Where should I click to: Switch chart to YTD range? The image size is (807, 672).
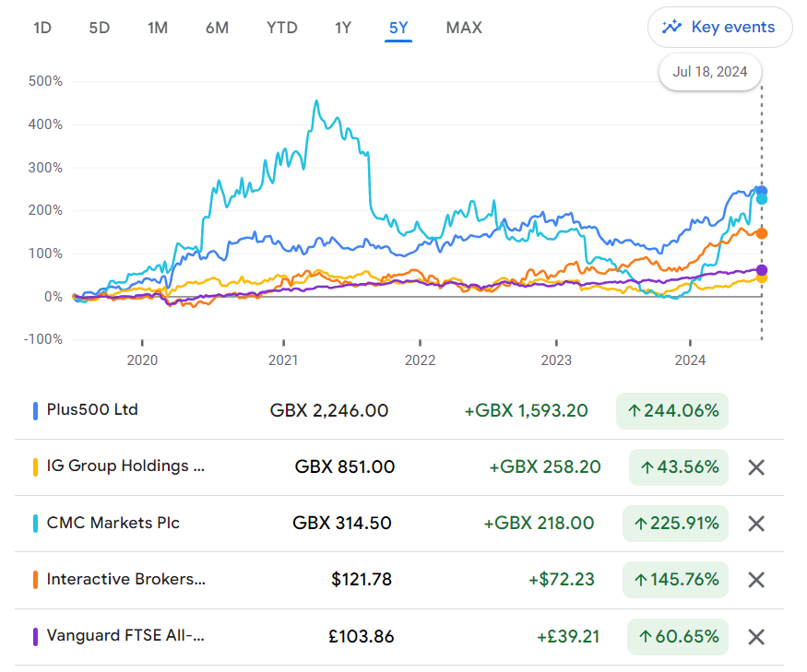tap(282, 28)
